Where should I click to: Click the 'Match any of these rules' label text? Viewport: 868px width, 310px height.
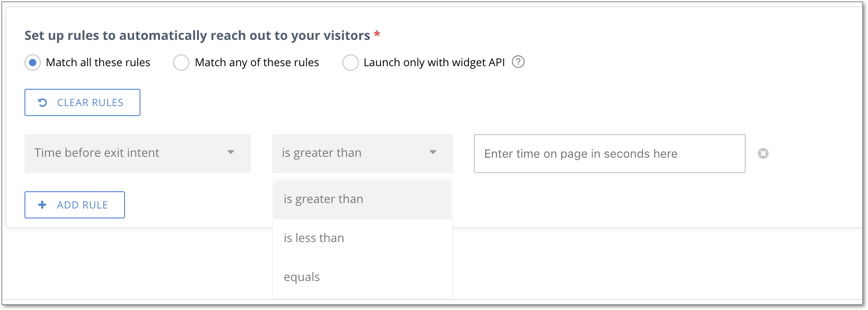257,63
